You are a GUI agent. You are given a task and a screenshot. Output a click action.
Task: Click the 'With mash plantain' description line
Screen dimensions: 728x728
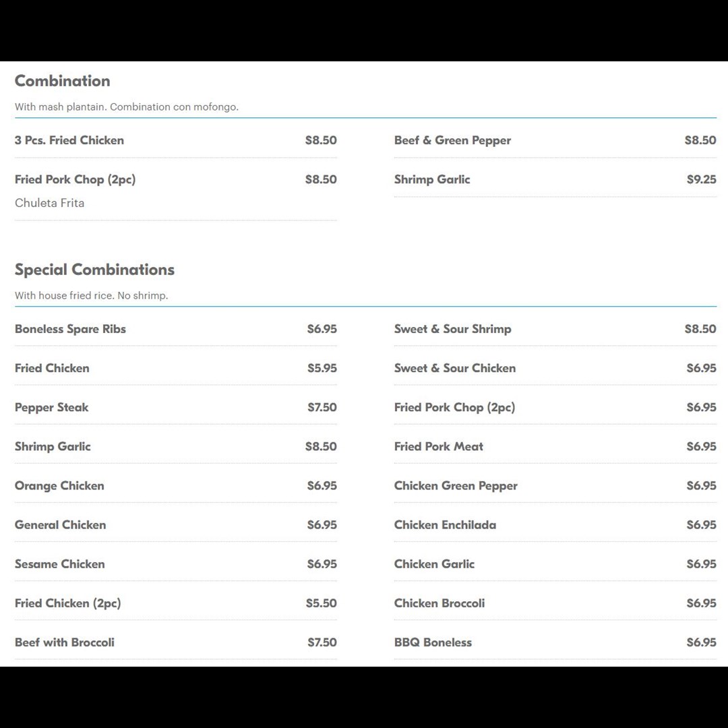point(127,107)
